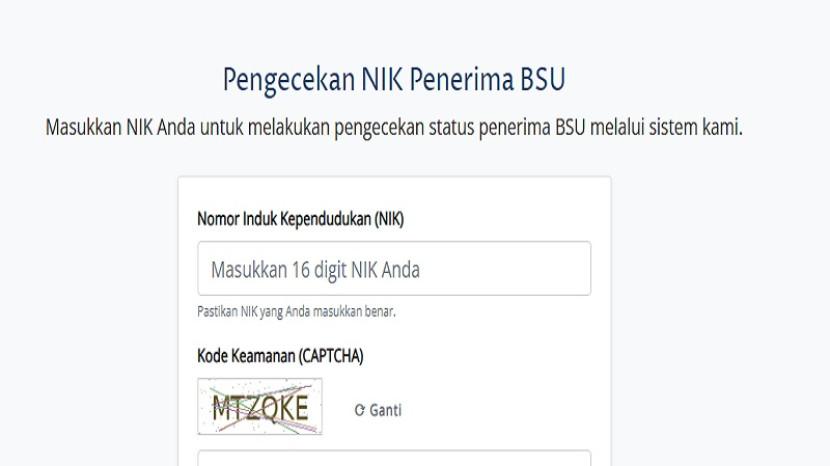
Task: Click "(CAPTCHA)" in the security code label
Action: [331, 354]
